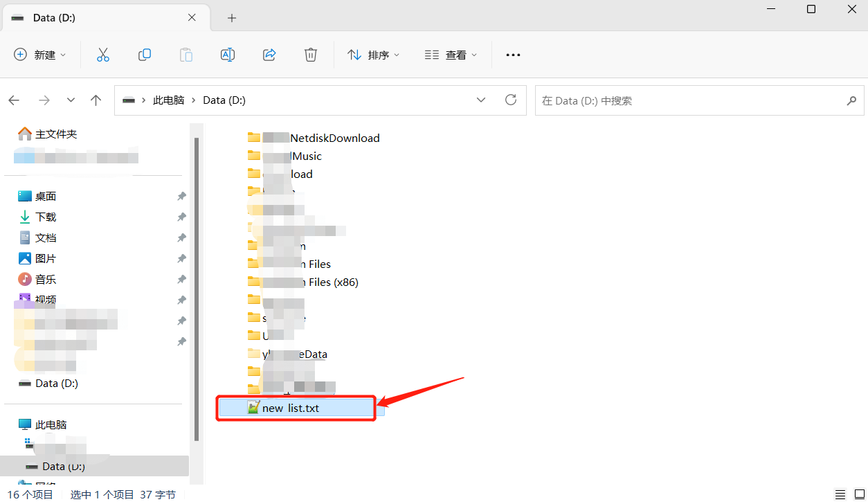The image size is (868, 504).
Task: Open 图片 in quick access
Action: [37, 258]
